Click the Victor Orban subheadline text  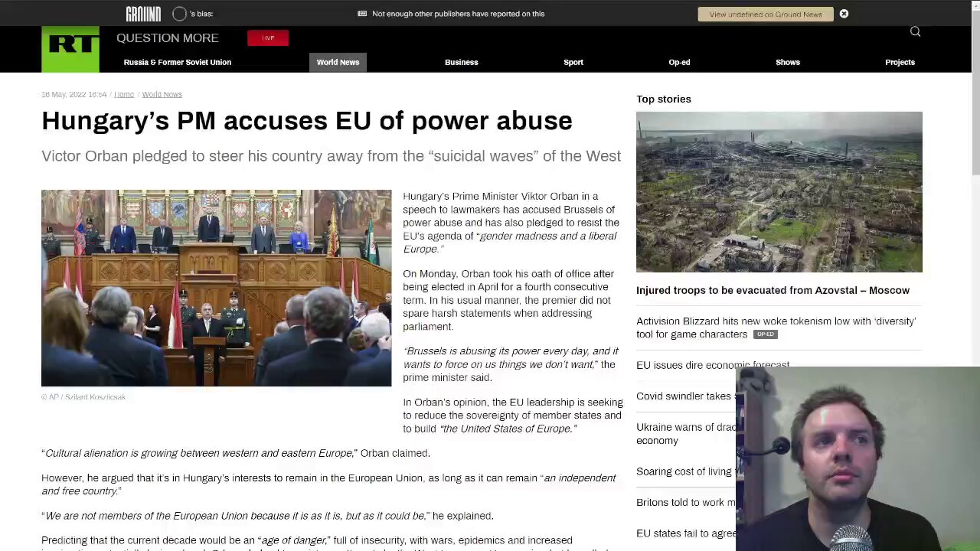[331, 156]
